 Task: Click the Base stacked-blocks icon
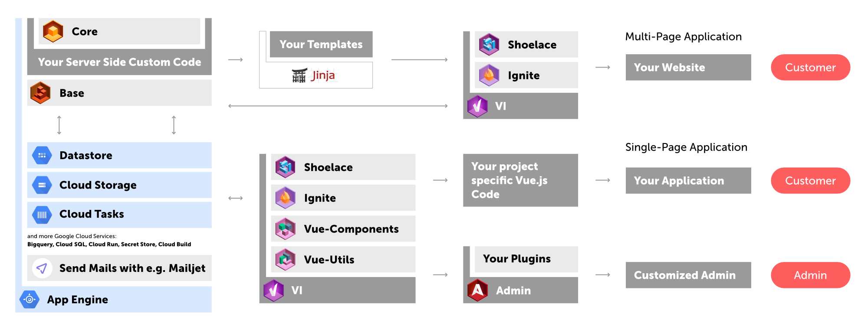[x=41, y=93]
